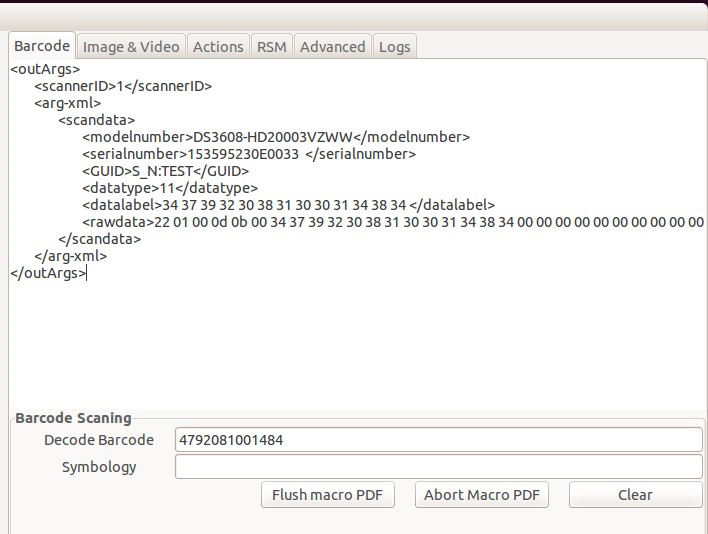Viewport: 708px width, 534px height.
Task: Place cursor on the datatype line
Action: [x=170, y=188]
